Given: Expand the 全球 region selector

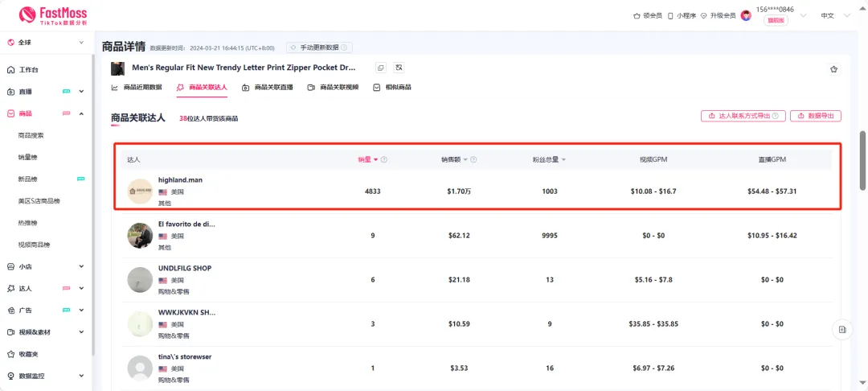Looking at the screenshot, I should (x=48, y=42).
